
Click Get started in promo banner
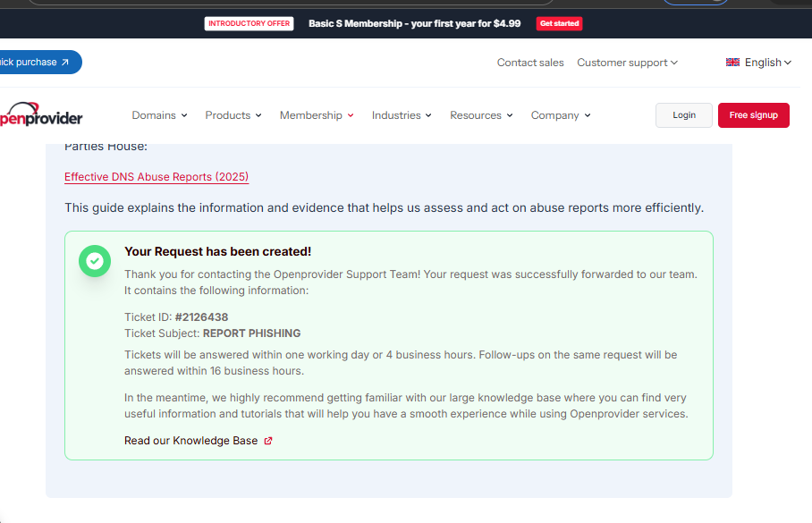click(x=559, y=23)
